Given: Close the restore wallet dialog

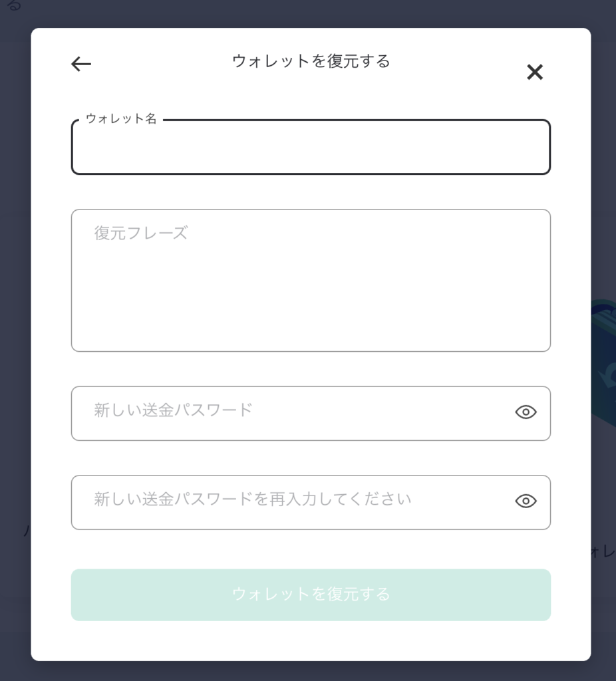Looking at the screenshot, I should (535, 72).
